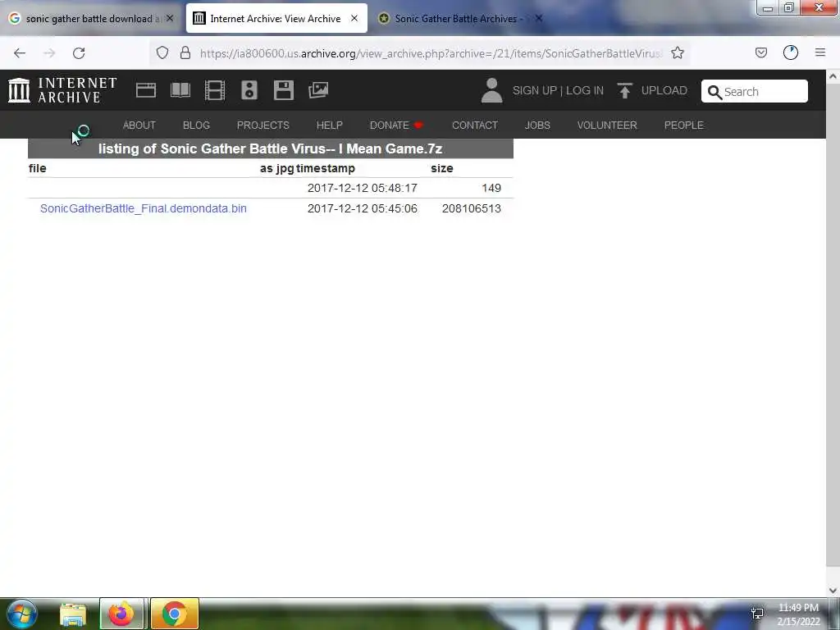Open the Images icon
Image resolution: width=840 pixels, height=630 pixels.
318,90
